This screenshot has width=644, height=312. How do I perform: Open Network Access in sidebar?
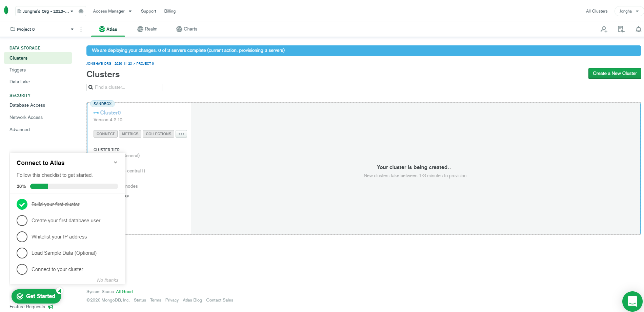[x=26, y=118]
